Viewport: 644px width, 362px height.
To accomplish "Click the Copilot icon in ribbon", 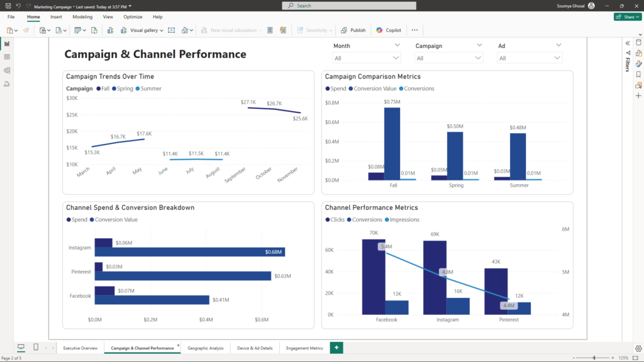I will coord(389,30).
